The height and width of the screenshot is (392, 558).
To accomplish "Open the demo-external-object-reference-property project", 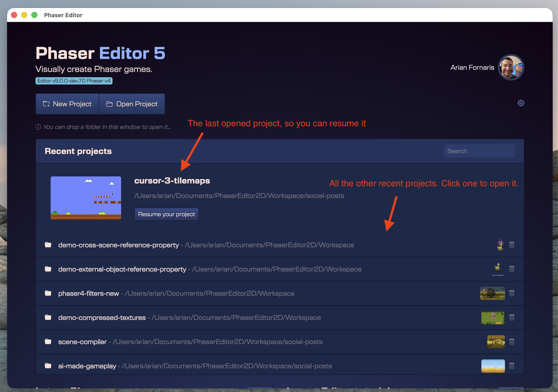I will coord(280,269).
